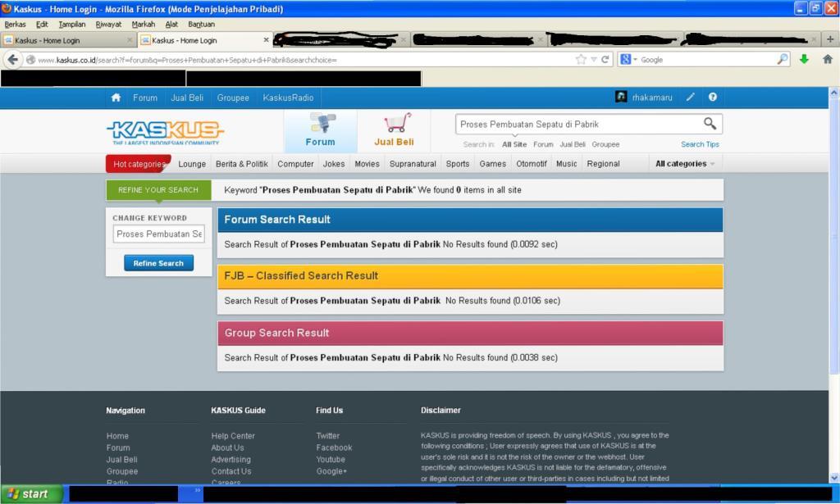
Task: Expand the search engine selector dropdown
Action: coord(635,59)
